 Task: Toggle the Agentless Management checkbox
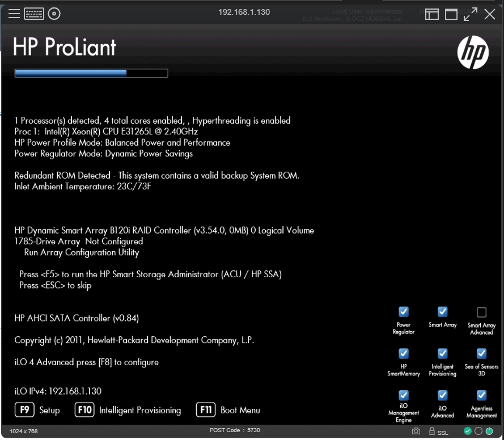pos(481,395)
